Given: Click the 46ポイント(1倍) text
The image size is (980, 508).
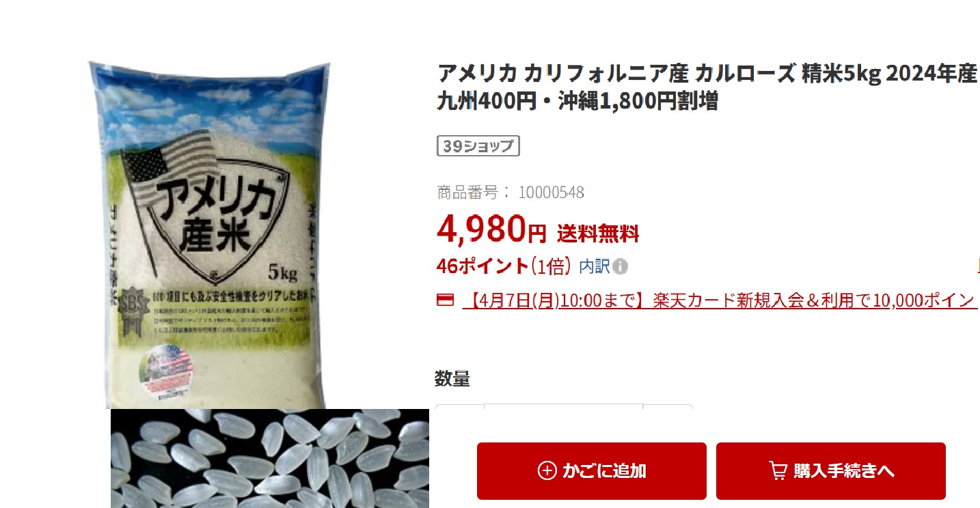Looking at the screenshot, I should 504,266.
